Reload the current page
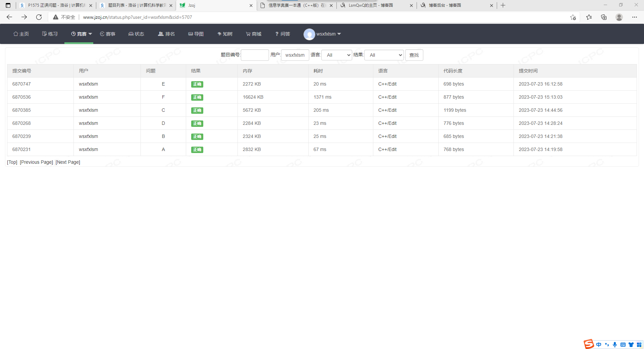Screen dimensions: 644x349 click(39, 17)
